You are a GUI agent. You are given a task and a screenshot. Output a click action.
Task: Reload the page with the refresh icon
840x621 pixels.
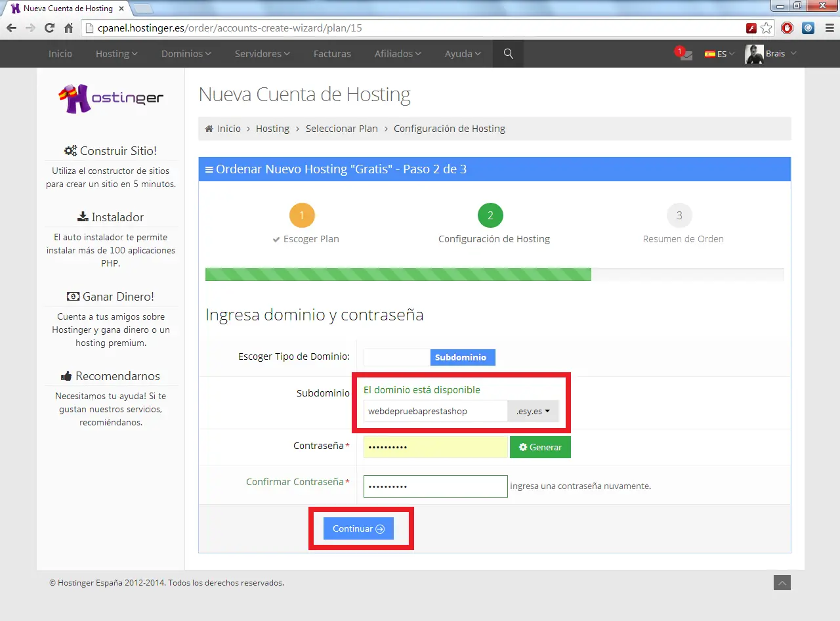[49, 28]
